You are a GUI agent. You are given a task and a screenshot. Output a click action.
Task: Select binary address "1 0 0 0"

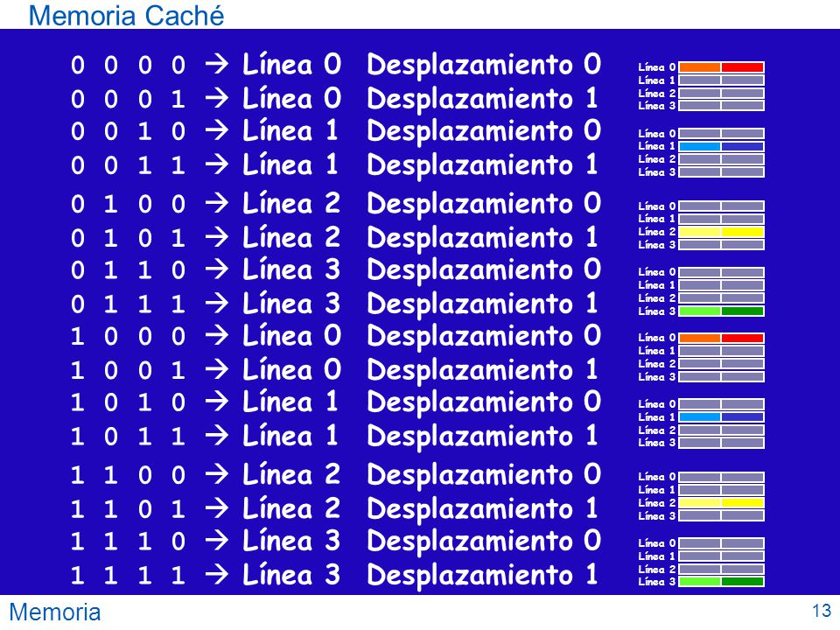[x=128, y=336]
